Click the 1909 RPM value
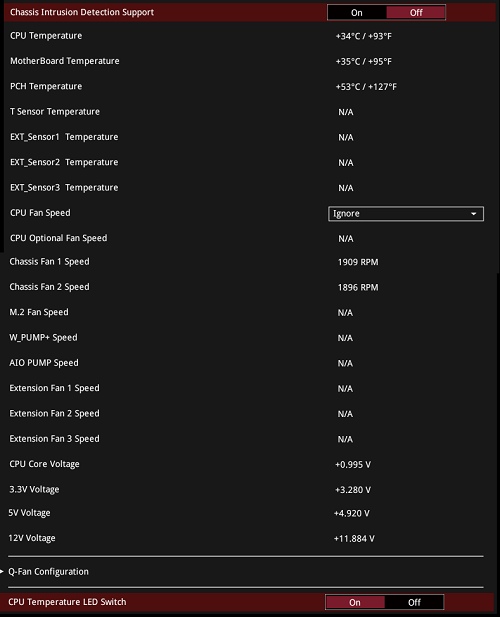The height and width of the screenshot is (617, 500). (358, 262)
